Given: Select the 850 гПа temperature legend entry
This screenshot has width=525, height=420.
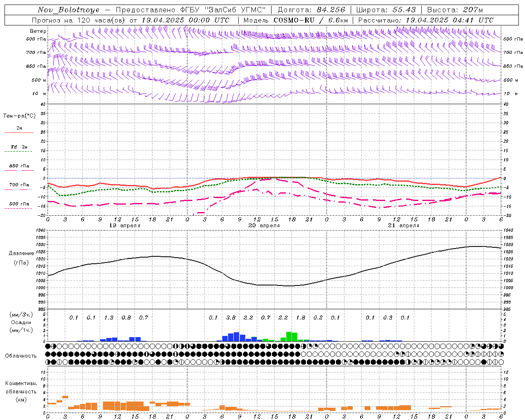Looking at the screenshot, I should tap(19, 167).
